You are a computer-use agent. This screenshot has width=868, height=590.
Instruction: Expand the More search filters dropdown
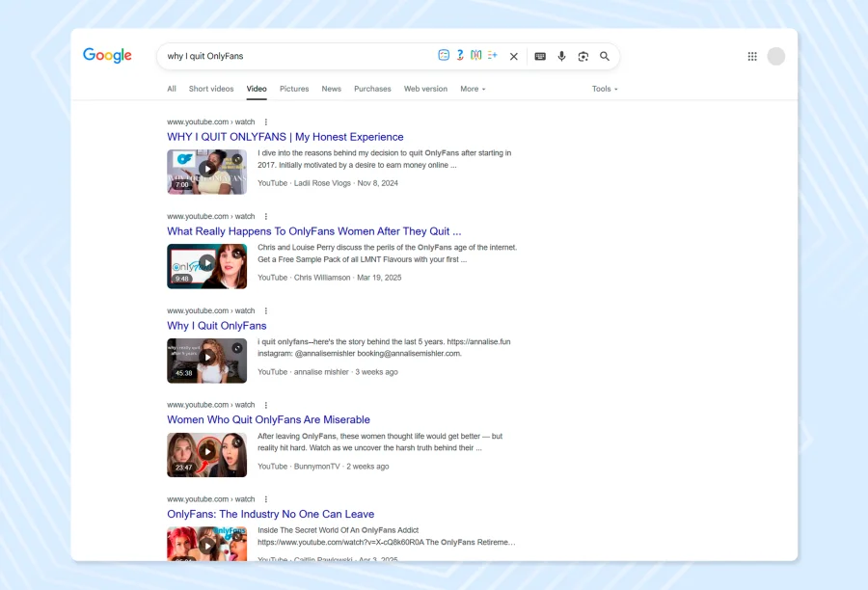[473, 89]
